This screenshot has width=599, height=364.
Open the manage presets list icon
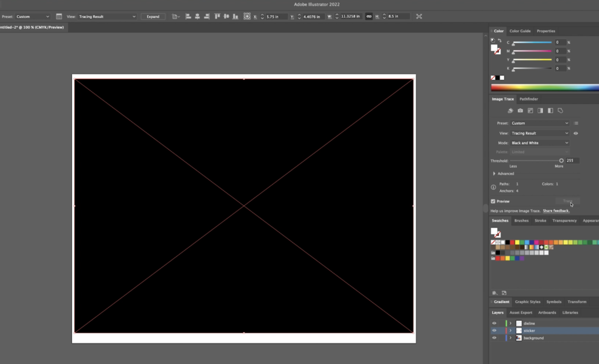click(x=576, y=123)
